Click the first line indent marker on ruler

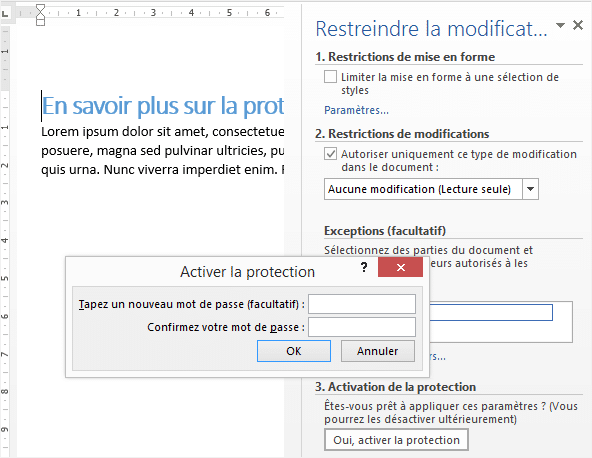[x=40, y=8]
